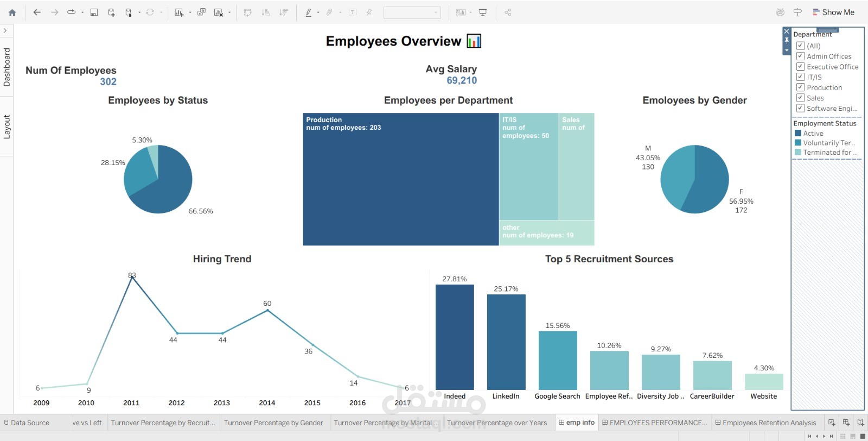868x441 pixels.
Task: Uncheck Software Engineering department
Action: click(x=800, y=108)
